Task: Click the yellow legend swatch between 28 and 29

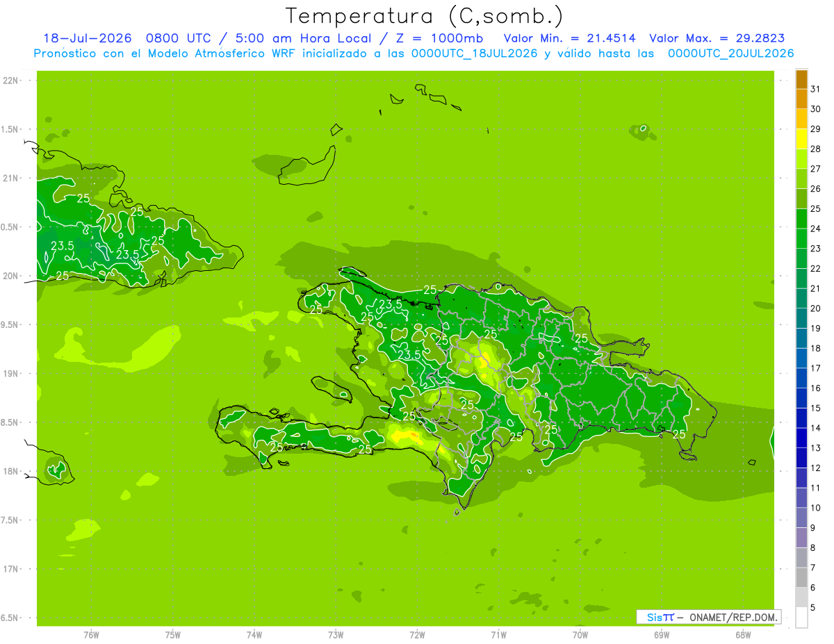Action: [801, 139]
